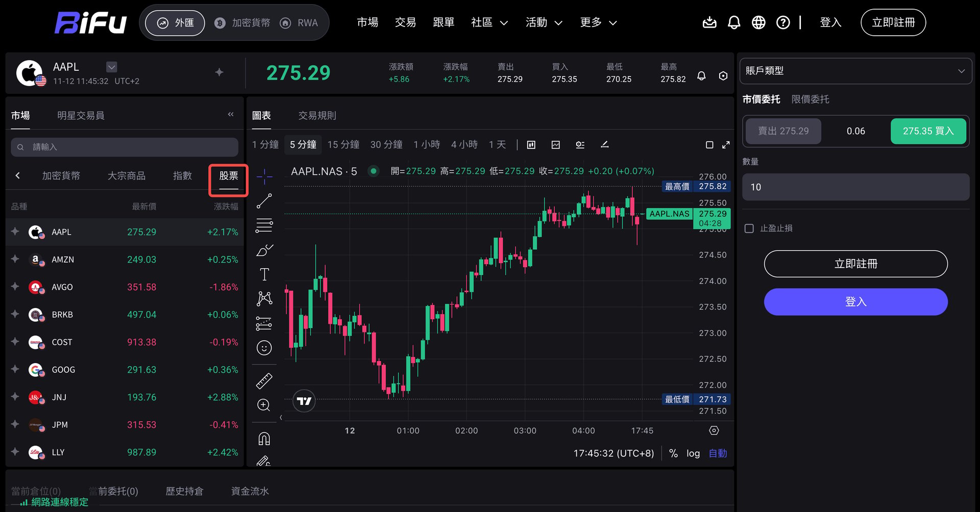Open the download app icon
The image size is (980, 512).
pos(709,22)
